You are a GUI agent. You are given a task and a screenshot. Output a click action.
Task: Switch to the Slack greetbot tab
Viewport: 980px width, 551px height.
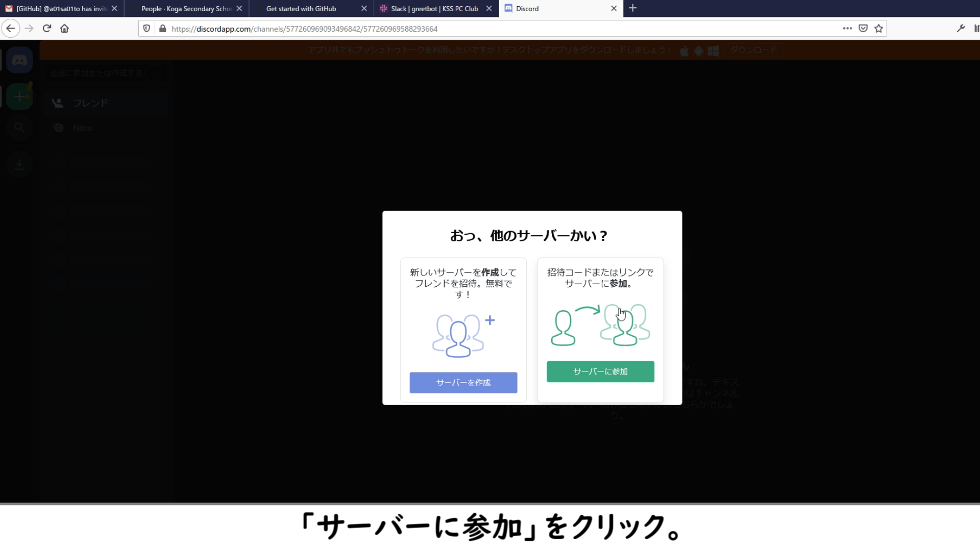click(434, 9)
